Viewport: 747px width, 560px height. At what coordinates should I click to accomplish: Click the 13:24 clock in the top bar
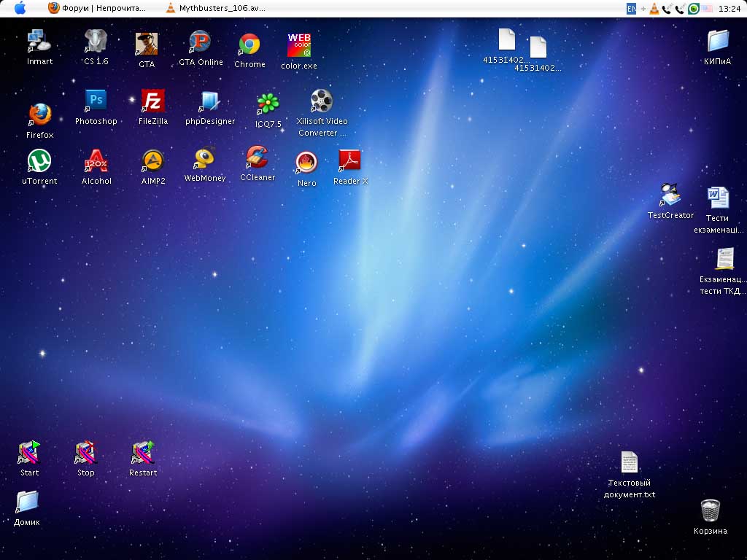tap(729, 9)
